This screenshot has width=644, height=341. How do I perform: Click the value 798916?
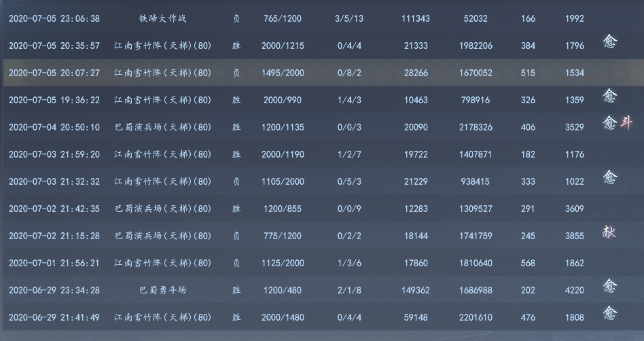[476, 100]
